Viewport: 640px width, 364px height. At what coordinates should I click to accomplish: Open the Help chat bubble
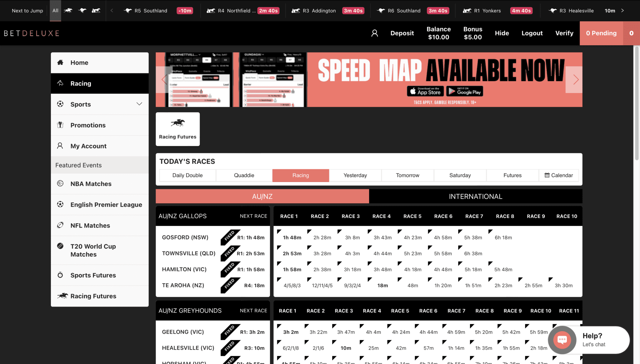562,340
